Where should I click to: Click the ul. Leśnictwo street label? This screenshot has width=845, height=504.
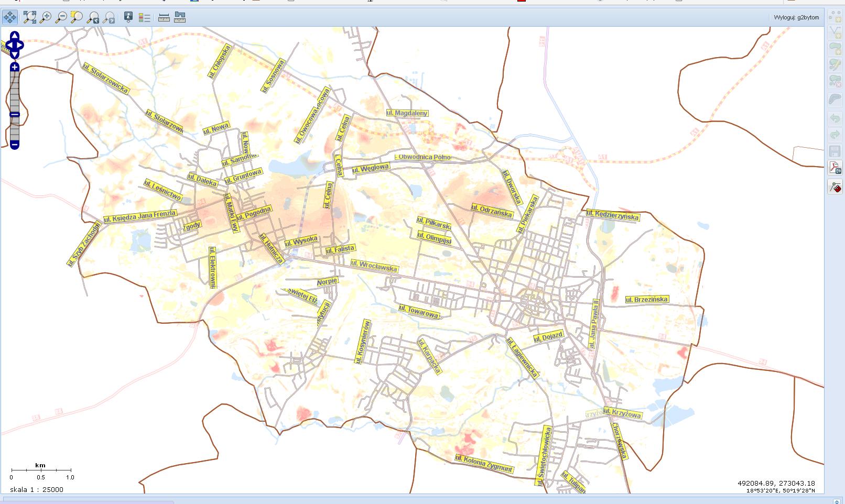pyautogui.click(x=163, y=191)
